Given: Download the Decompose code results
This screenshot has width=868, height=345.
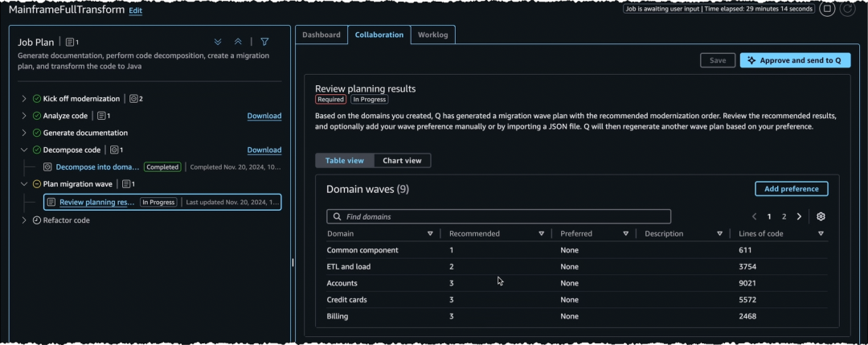Looking at the screenshot, I should point(264,150).
